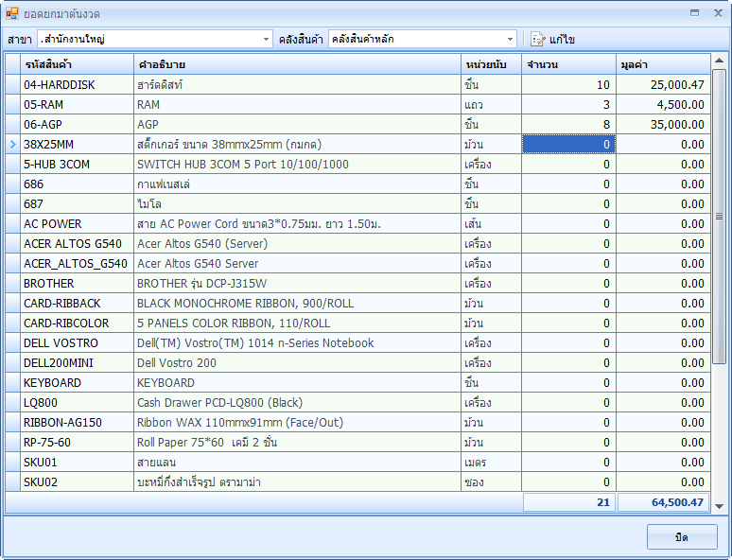
Task: Click value cell of 05-RAM row
Action: [x=662, y=104]
